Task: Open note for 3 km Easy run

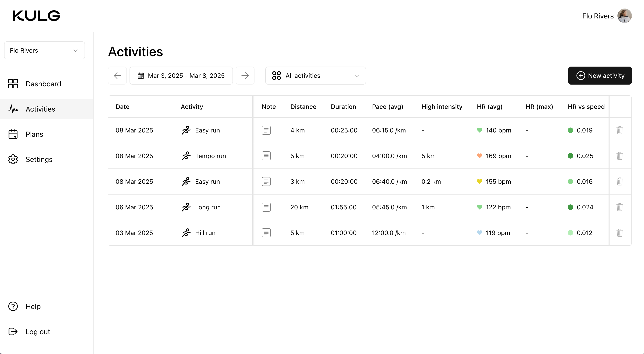Action: (266, 181)
